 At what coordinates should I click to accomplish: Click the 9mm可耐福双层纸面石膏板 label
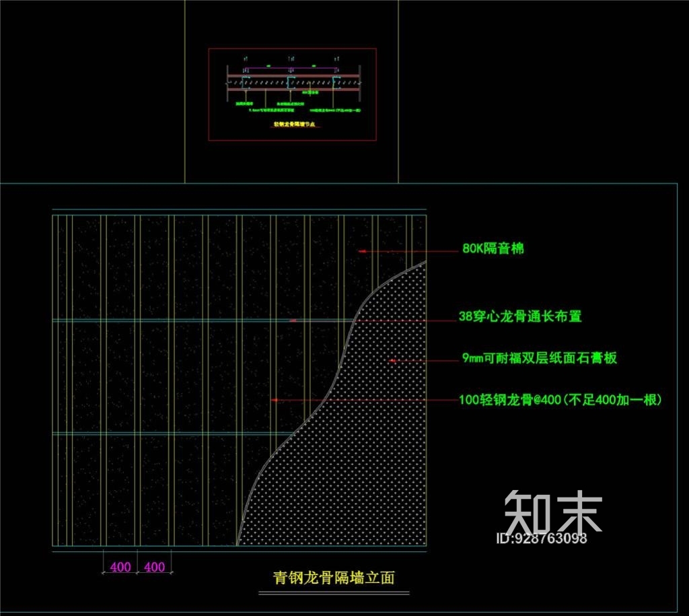[x=539, y=358]
